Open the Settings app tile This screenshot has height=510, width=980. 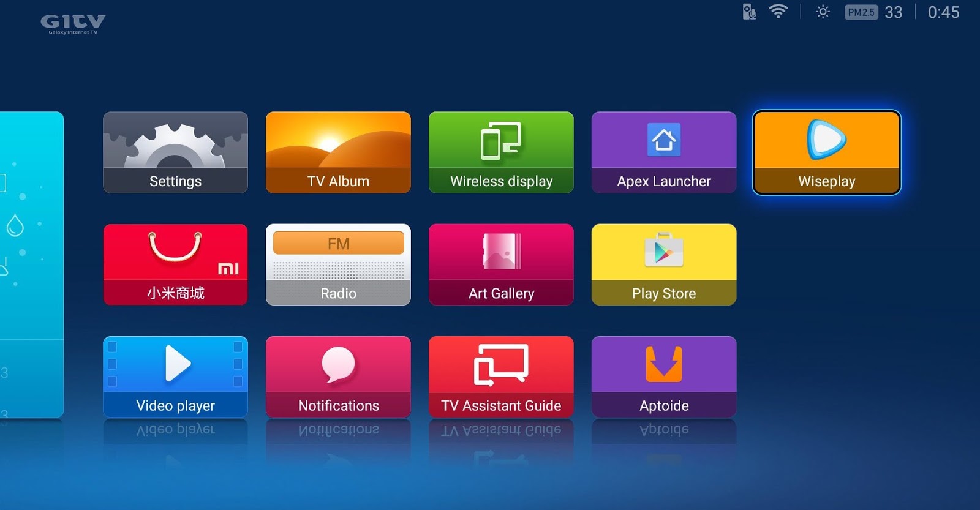(175, 152)
